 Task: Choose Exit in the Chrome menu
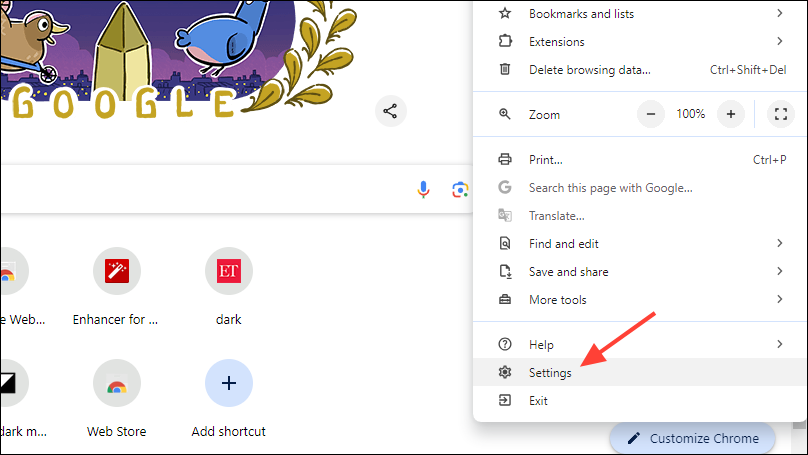[639, 400]
